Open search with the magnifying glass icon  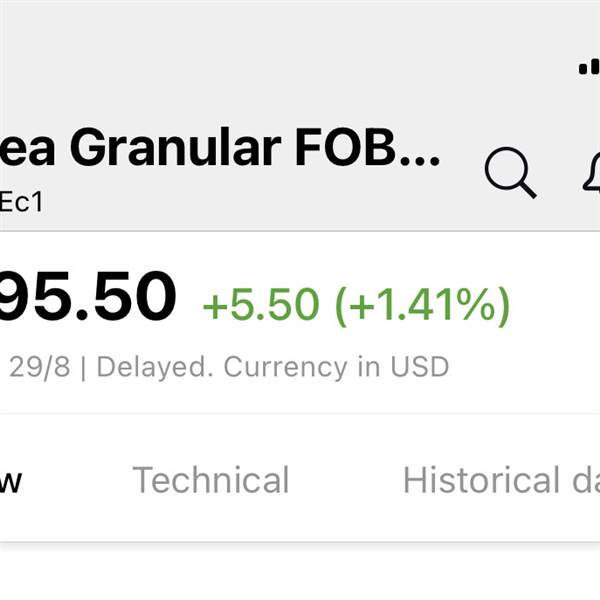tap(510, 173)
